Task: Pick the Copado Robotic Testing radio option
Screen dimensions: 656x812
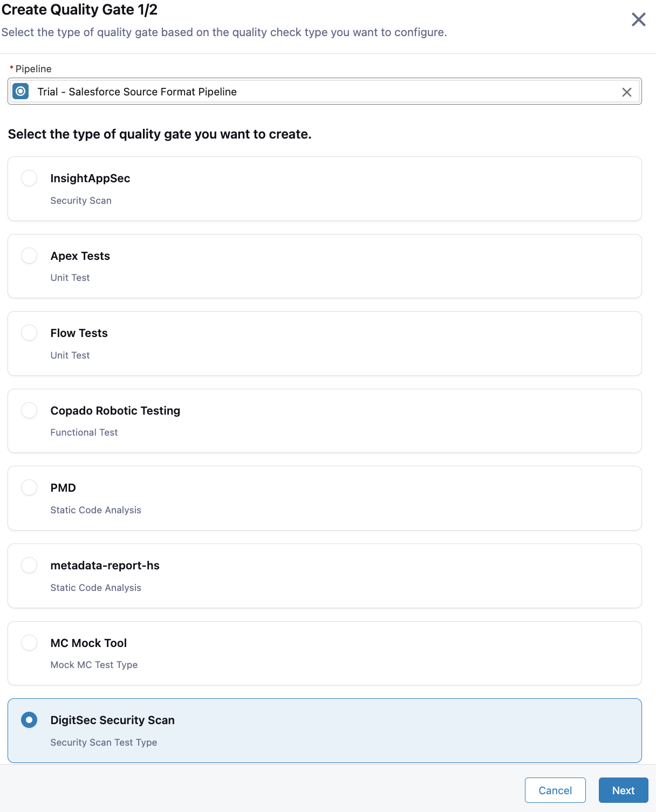Action: tap(29, 410)
